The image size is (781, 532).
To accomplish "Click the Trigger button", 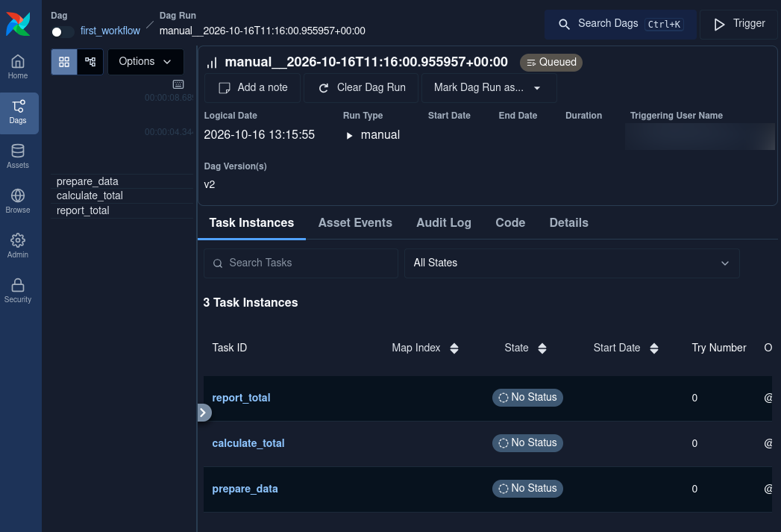I will tap(738, 24).
